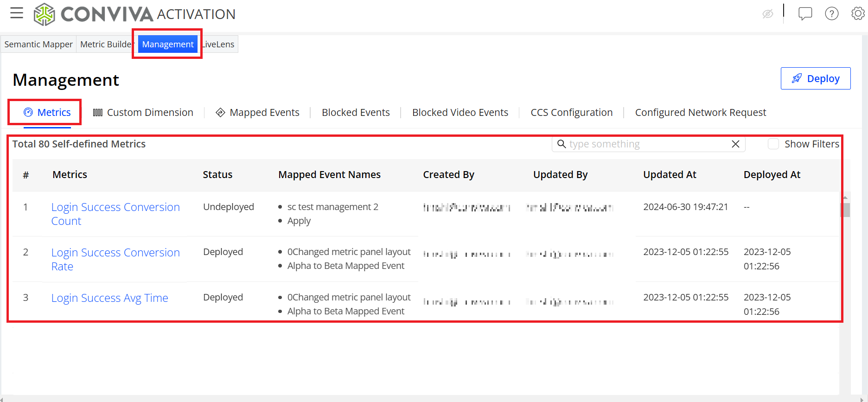The image size is (868, 402).
Task: Open the LiveLens tab
Action: pos(220,45)
